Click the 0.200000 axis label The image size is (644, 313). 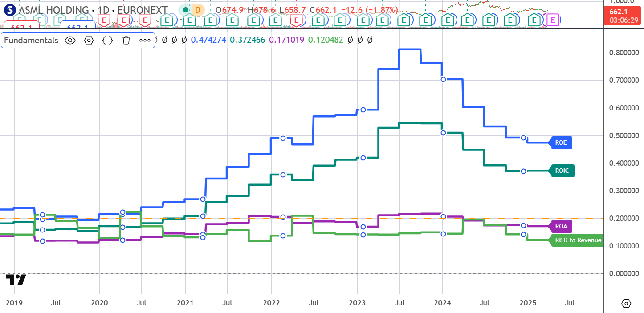pos(624,219)
